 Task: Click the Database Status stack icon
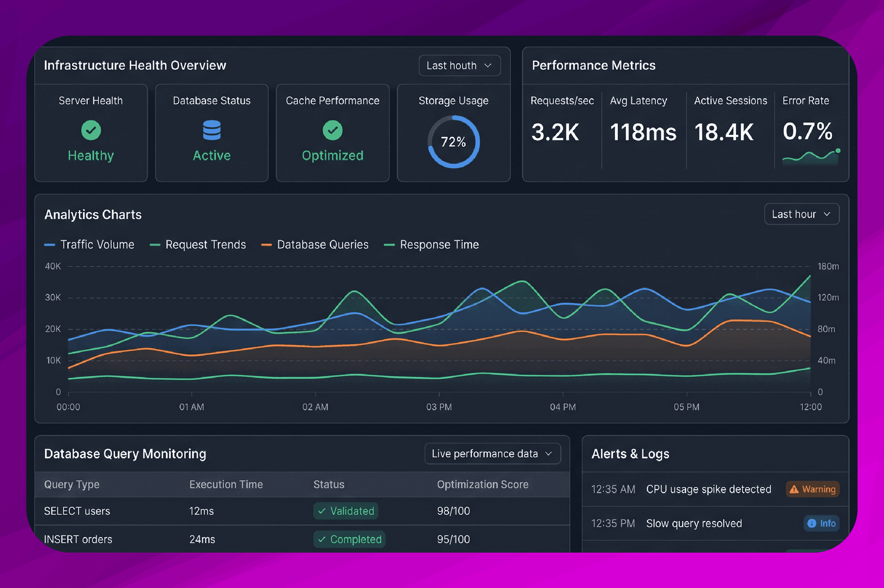click(212, 130)
